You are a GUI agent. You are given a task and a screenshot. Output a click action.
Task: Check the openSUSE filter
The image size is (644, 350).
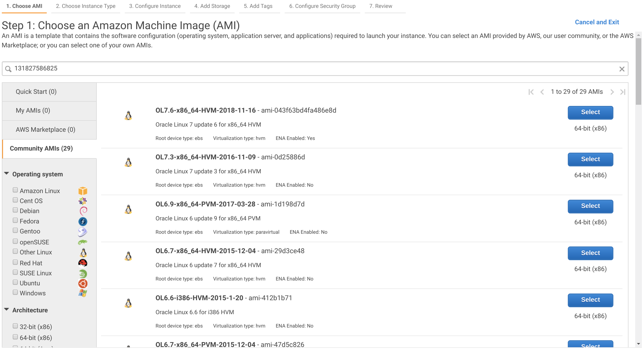click(15, 241)
